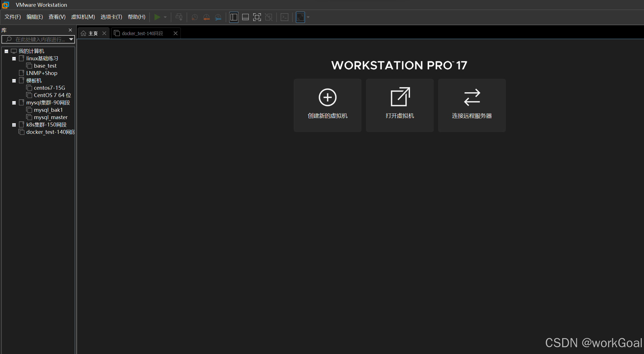
Task: Click the 连接远程服务器 card
Action: 472,105
